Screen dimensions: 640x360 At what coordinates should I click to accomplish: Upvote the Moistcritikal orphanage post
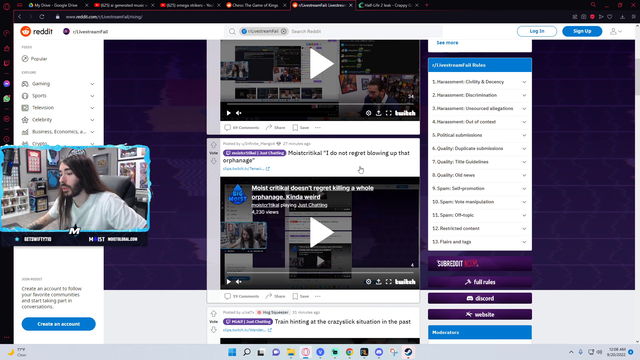tap(213, 145)
